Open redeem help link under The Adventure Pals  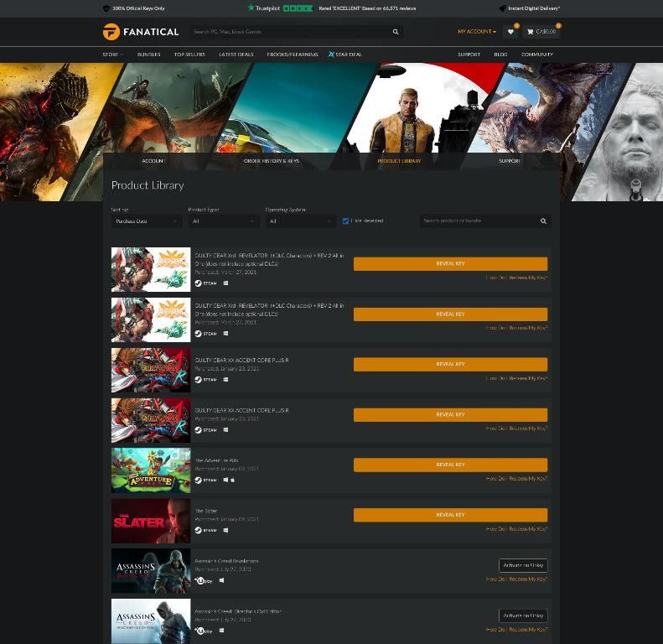tap(516, 479)
